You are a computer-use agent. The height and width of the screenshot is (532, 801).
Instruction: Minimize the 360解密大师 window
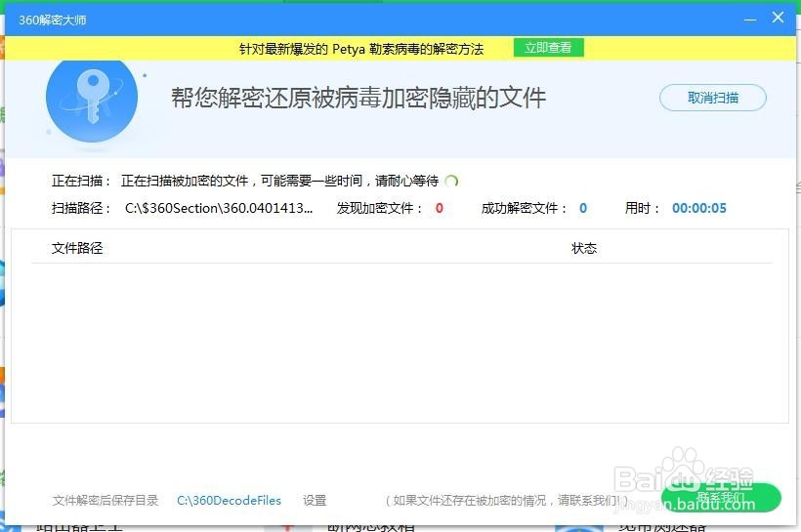coord(750,20)
